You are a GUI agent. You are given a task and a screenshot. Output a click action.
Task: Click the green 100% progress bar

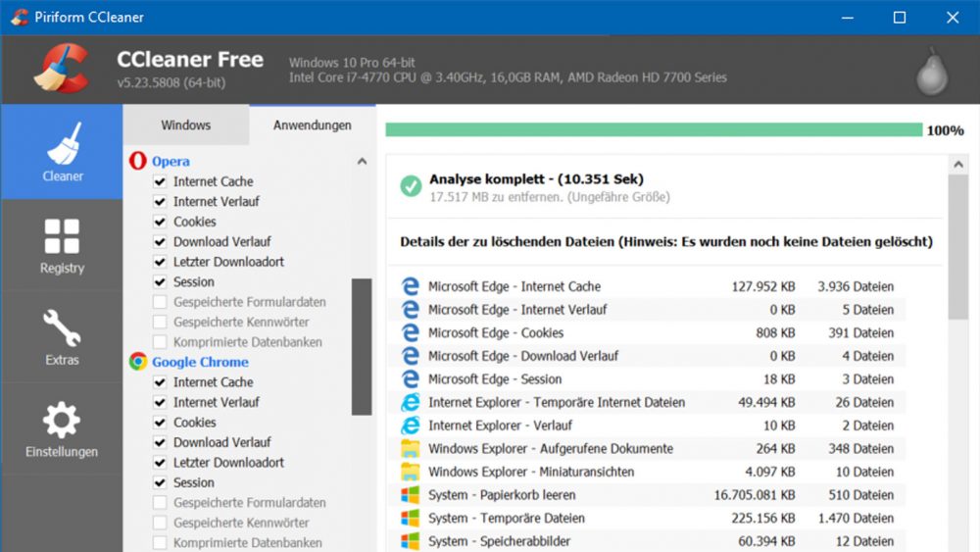pyautogui.click(x=653, y=130)
